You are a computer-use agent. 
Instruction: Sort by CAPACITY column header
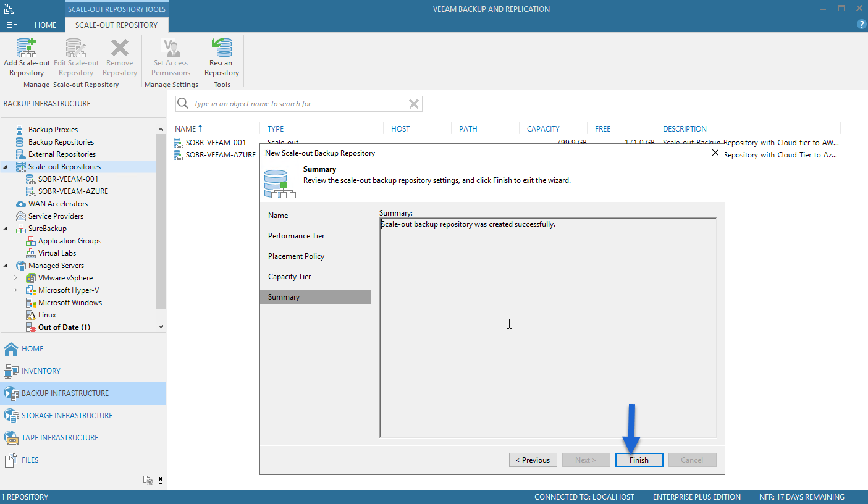coord(543,129)
